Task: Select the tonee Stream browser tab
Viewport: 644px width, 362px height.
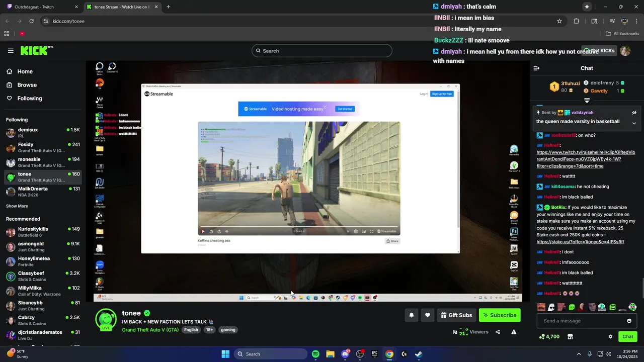Action: (x=122, y=7)
